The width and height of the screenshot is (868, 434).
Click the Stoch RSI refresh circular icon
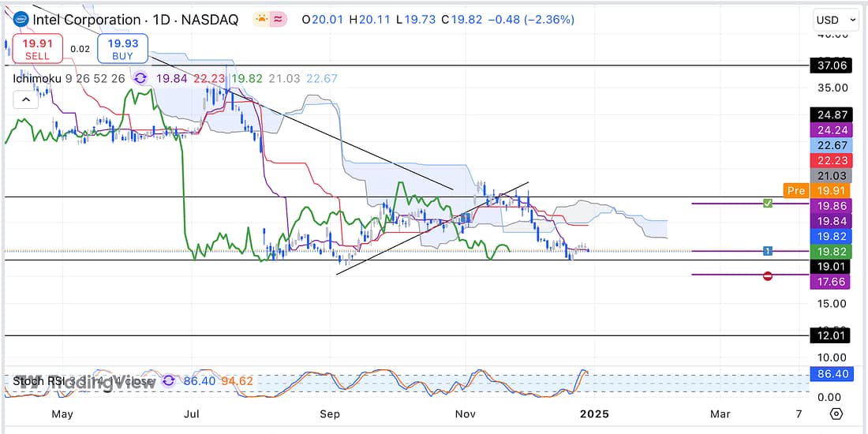[x=168, y=381]
